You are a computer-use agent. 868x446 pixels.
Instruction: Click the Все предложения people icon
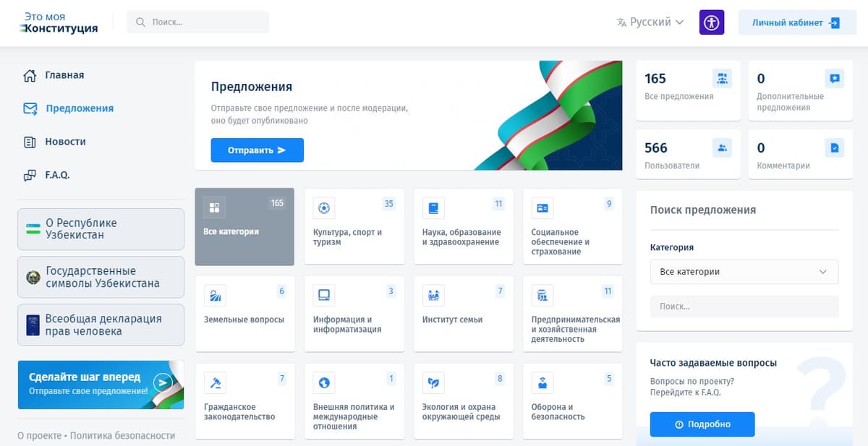click(722, 79)
